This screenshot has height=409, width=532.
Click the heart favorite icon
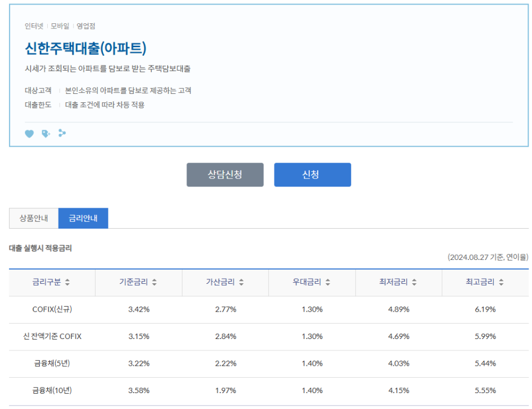tap(29, 134)
